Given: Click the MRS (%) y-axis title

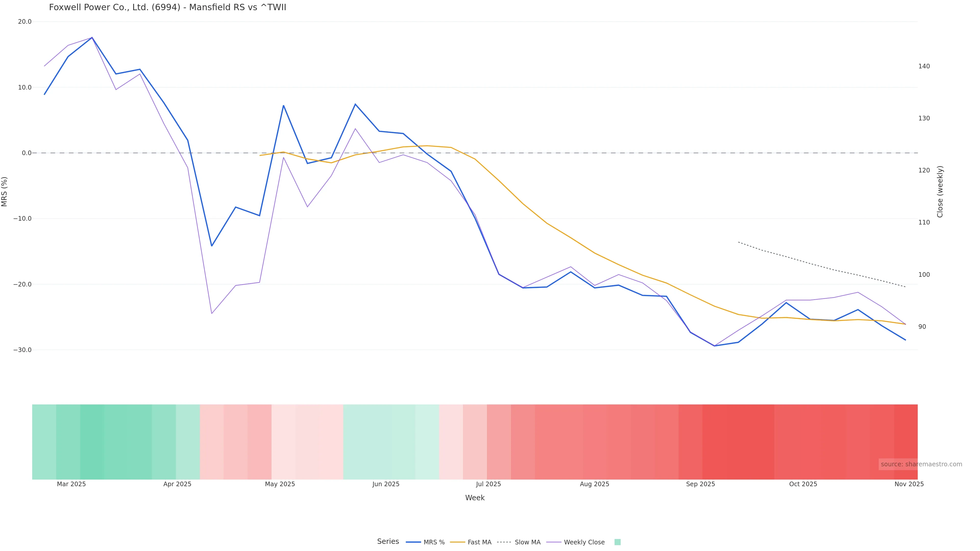Looking at the screenshot, I should pos(5,192).
